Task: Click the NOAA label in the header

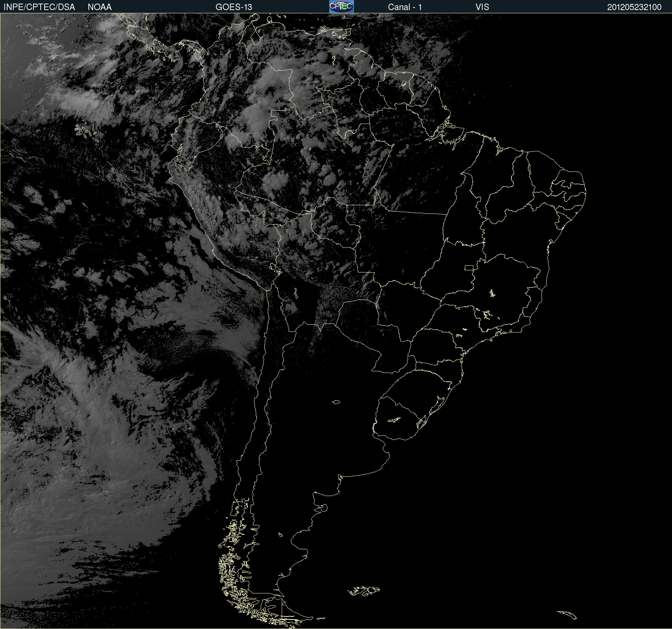Action: click(x=100, y=7)
